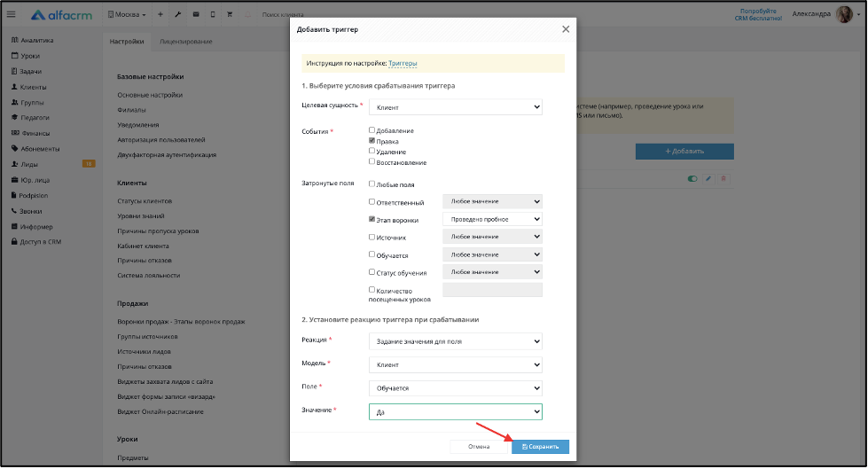Click the red trash delete icon
This screenshot has width=868, height=469.
[x=723, y=179]
